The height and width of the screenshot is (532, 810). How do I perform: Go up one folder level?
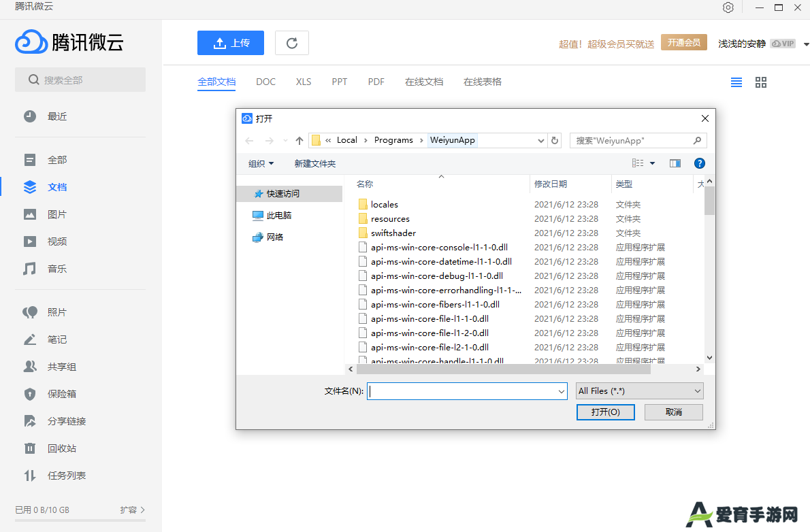(x=299, y=141)
